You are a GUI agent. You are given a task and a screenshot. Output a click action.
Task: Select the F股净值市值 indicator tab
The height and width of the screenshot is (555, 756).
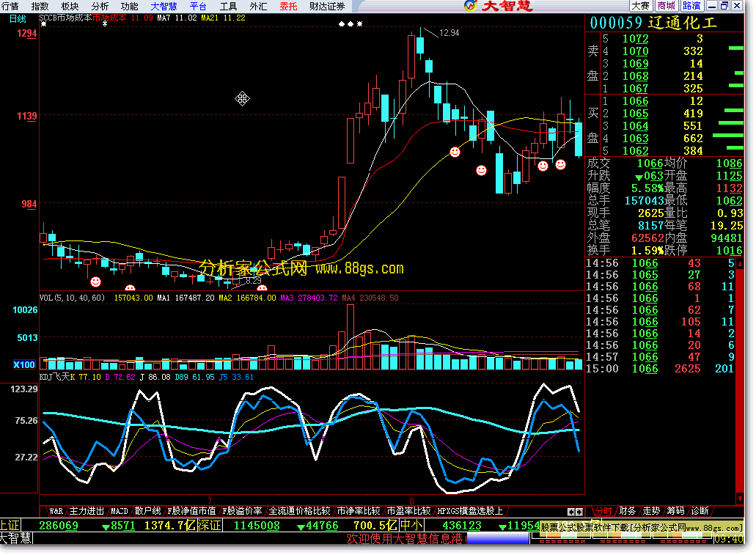(191, 511)
